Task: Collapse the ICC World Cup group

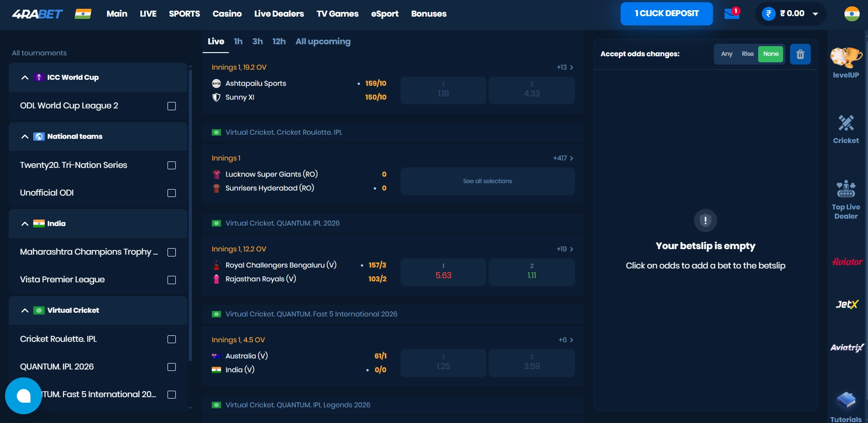Action: pos(25,77)
